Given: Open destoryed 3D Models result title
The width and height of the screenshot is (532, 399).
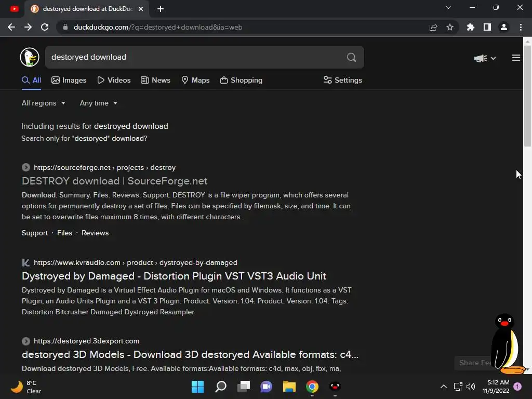Looking at the screenshot, I should [190, 354].
